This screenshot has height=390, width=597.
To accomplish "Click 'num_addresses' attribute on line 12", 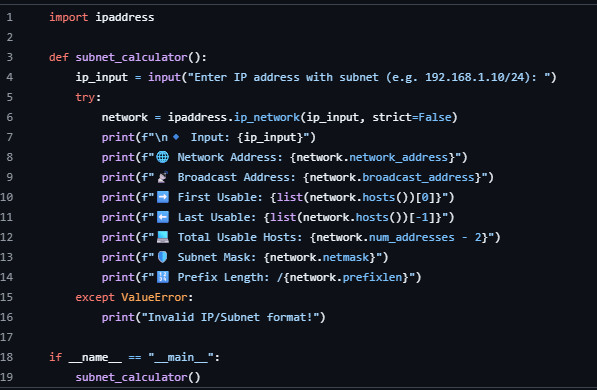I will pyautogui.click(x=412, y=237).
